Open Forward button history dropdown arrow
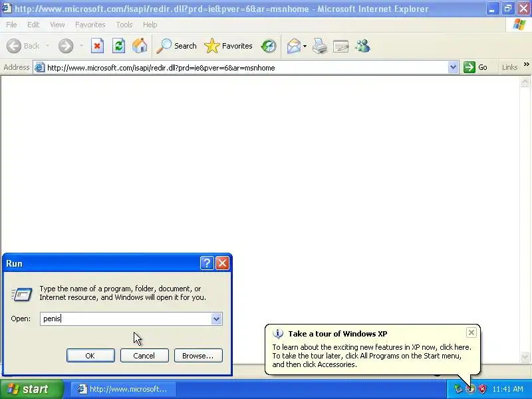This screenshot has width=532, height=399. pyautogui.click(x=81, y=46)
